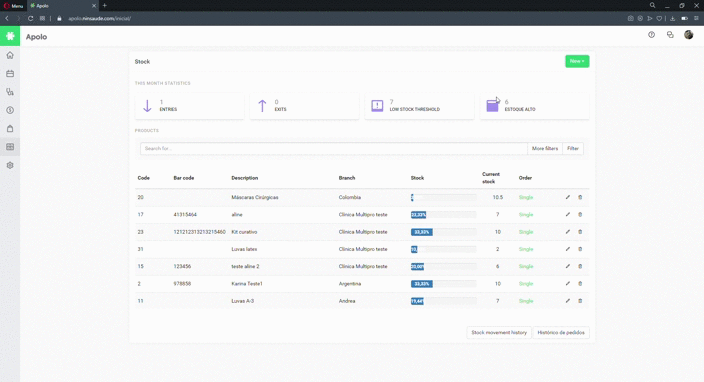Open the More filters options
704x382 pixels.
tap(545, 149)
